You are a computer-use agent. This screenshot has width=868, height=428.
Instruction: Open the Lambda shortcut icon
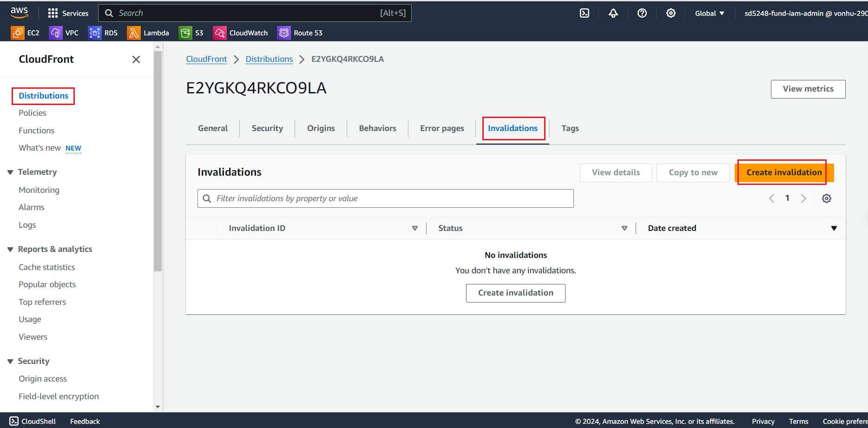(x=134, y=33)
